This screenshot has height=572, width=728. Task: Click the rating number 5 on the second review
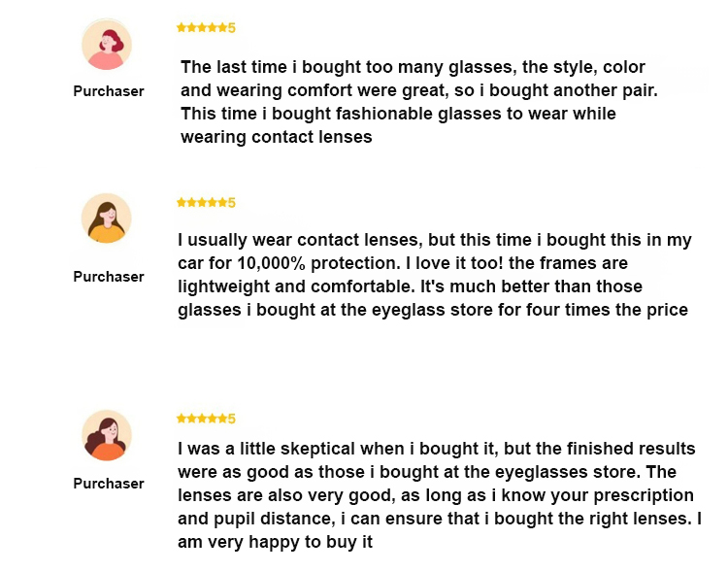coord(232,203)
